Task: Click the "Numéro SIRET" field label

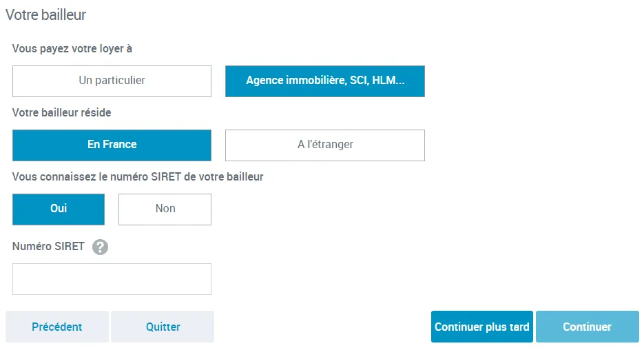Action: pyautogui.click(x=48, y=246)
